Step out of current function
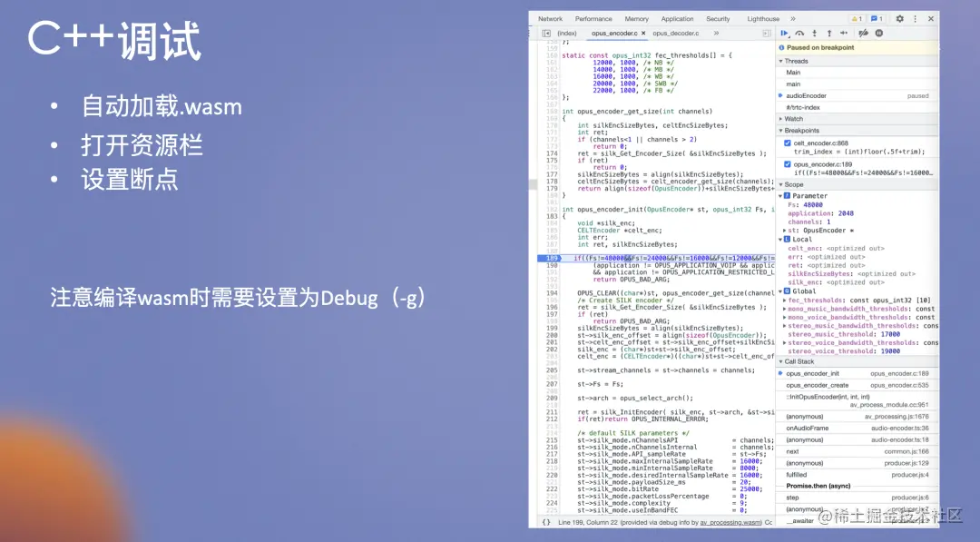This screenshot has height=542, width=980. pyautogui.click(x=829, y=33)
